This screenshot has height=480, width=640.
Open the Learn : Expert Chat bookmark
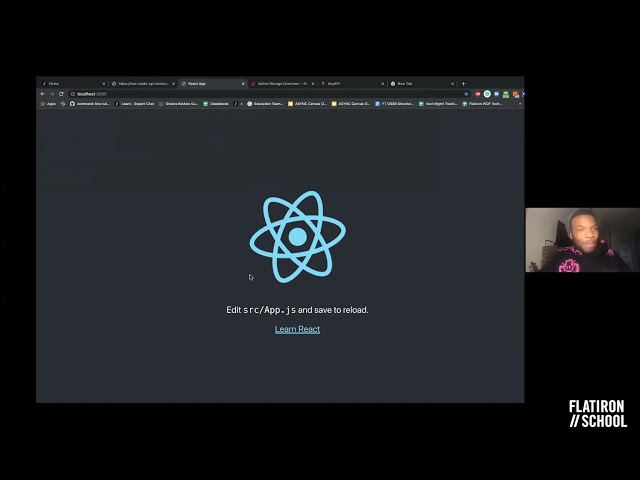pyautogui.click(x=135, y=104)
